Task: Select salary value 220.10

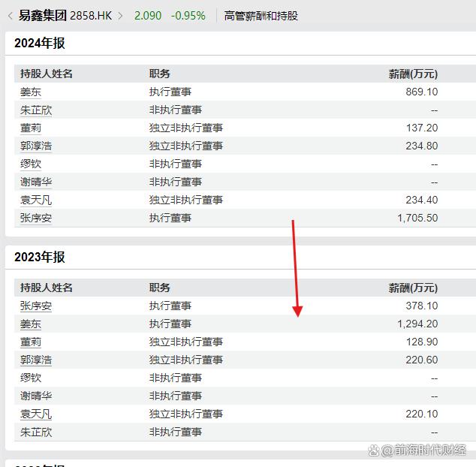Action: (422, 414)
